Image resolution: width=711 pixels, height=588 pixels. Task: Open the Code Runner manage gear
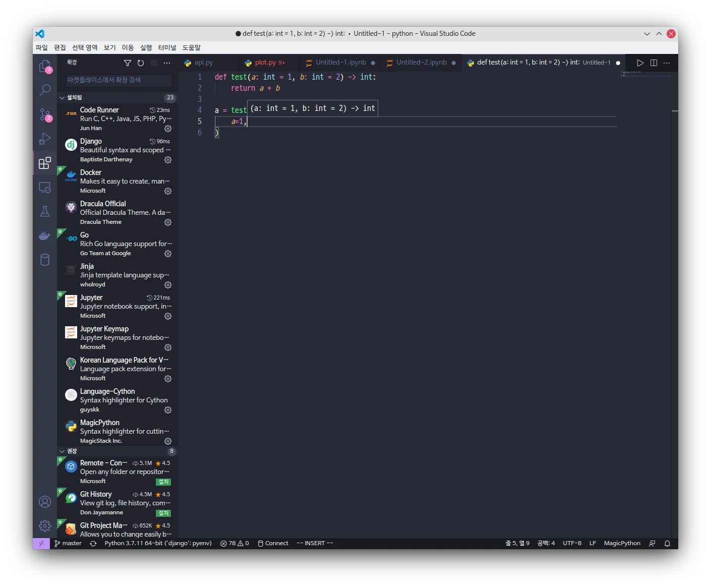(168, 129)
